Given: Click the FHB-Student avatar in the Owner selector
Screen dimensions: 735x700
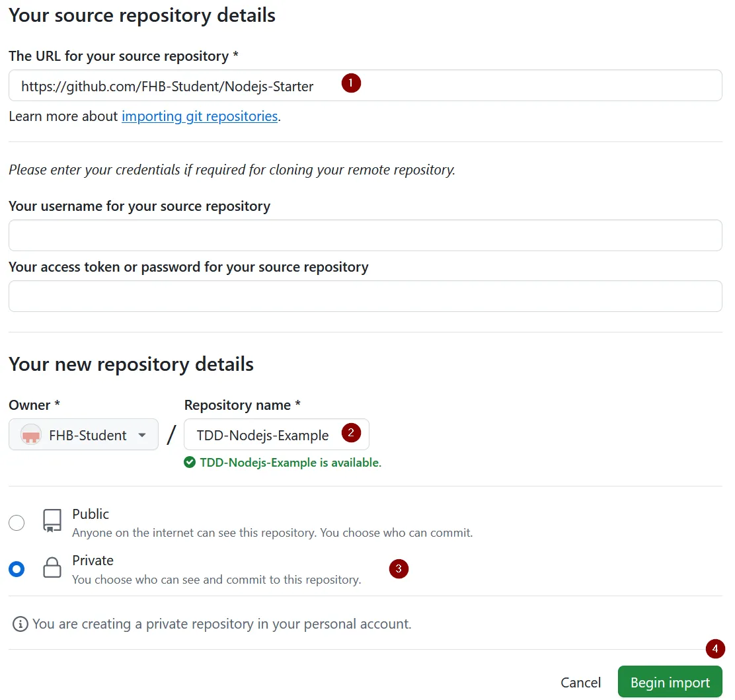Looking at the screenshot, I should point(30,435).
